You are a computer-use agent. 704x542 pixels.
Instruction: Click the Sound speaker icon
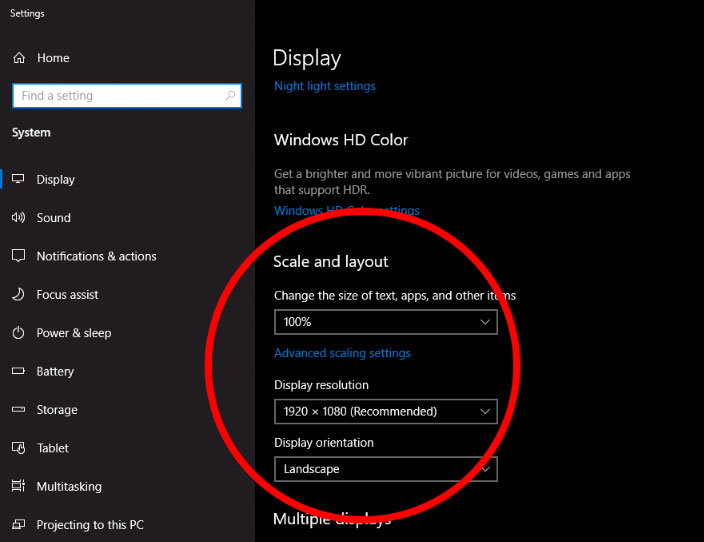pos(18,218)
